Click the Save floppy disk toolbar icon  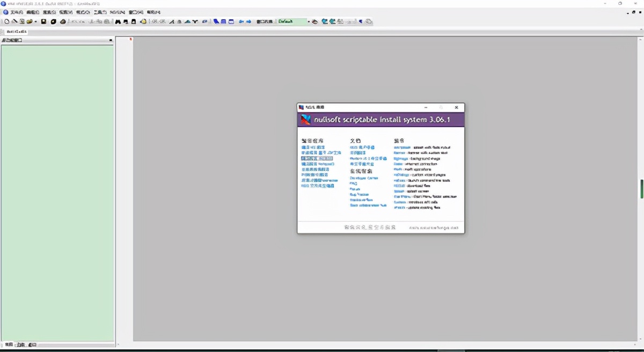tap(44, 21)
